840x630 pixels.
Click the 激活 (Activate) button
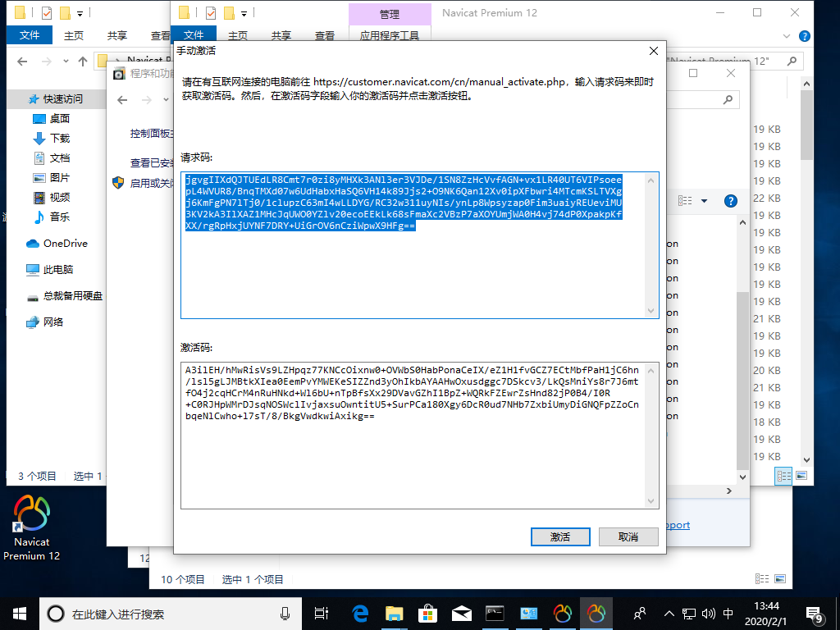click(x=560, y=536)
